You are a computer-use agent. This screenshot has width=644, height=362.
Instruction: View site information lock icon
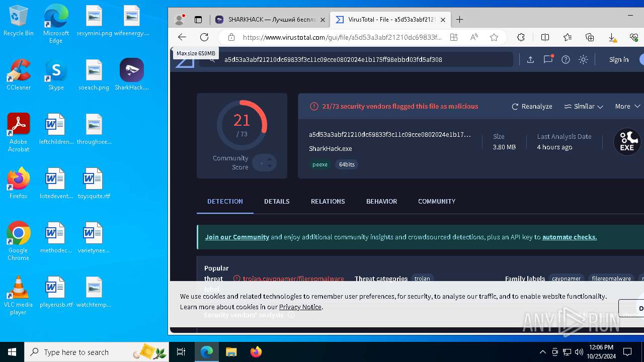231,37
